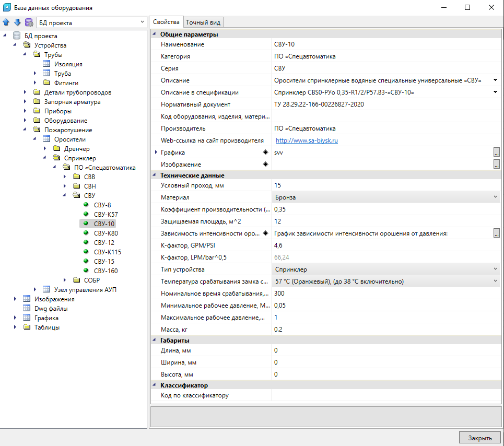Click the Дренчер folder icon
504x446 pixels.
coord(56,148)
